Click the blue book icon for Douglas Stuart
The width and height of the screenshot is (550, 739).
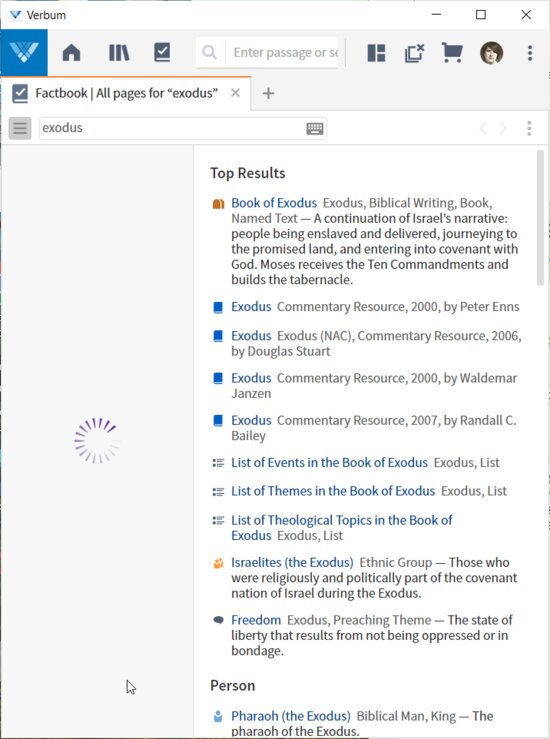[x=218, y=336]
